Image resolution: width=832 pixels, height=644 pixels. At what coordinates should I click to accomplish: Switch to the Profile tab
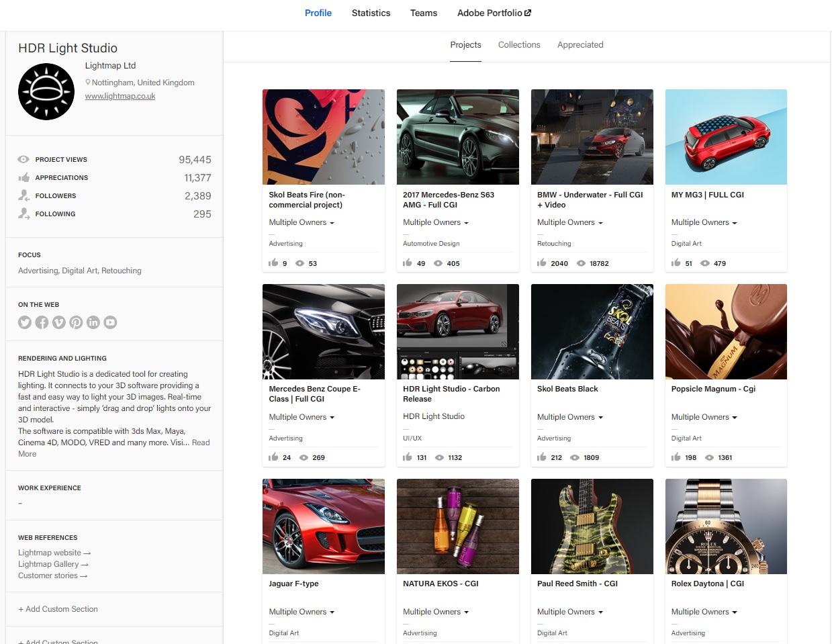tap(318, 13)
